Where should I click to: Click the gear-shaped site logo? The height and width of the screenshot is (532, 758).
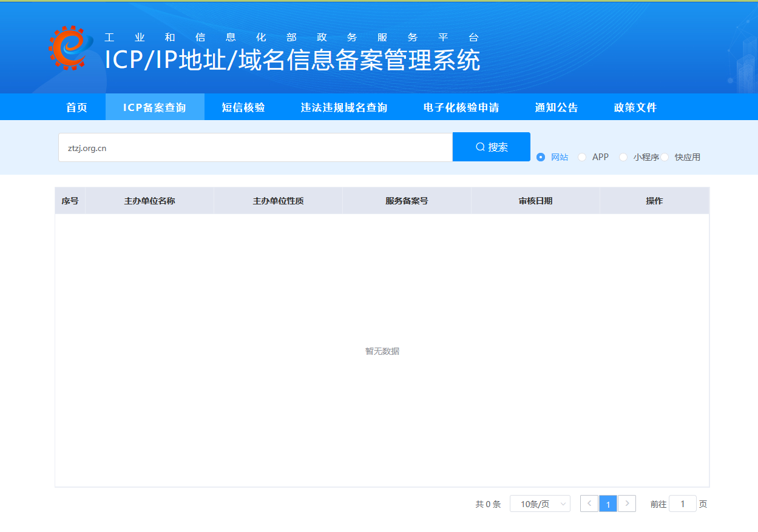[70, 47]
